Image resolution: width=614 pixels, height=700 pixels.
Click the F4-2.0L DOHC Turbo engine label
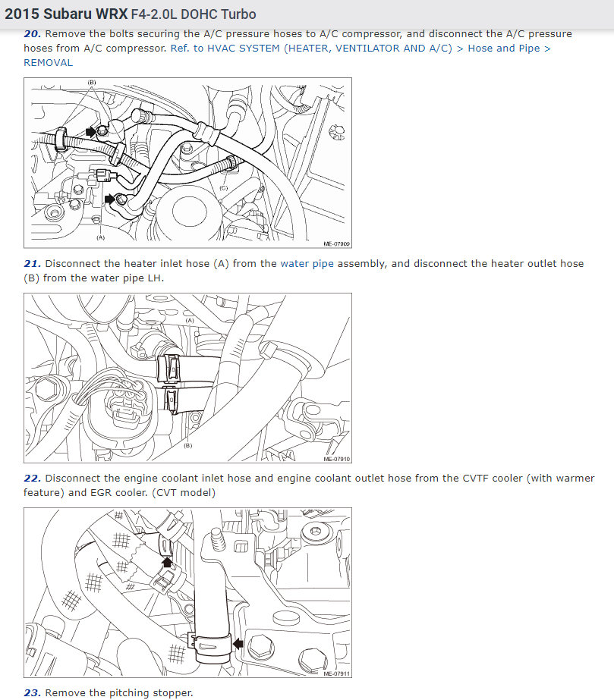(x=194, y=14)
